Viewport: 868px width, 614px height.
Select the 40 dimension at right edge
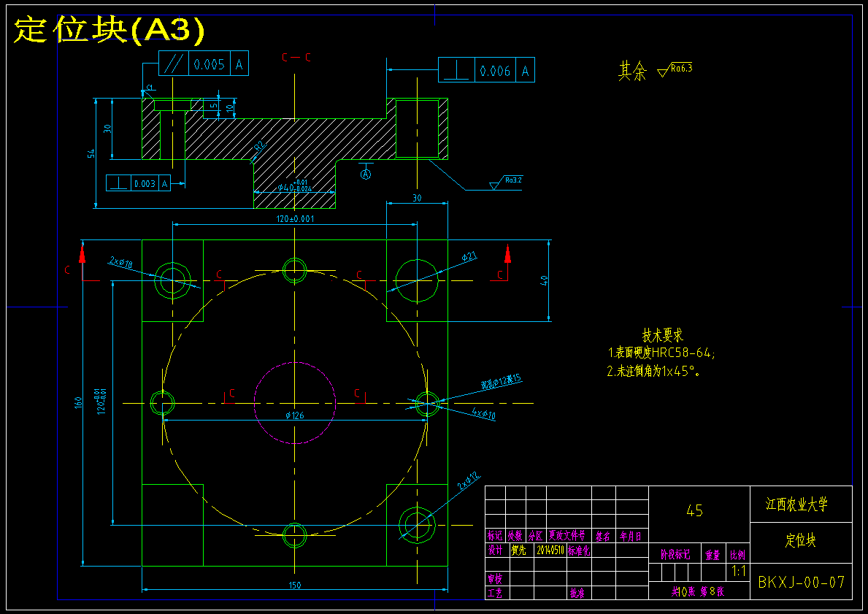point(544,280)
